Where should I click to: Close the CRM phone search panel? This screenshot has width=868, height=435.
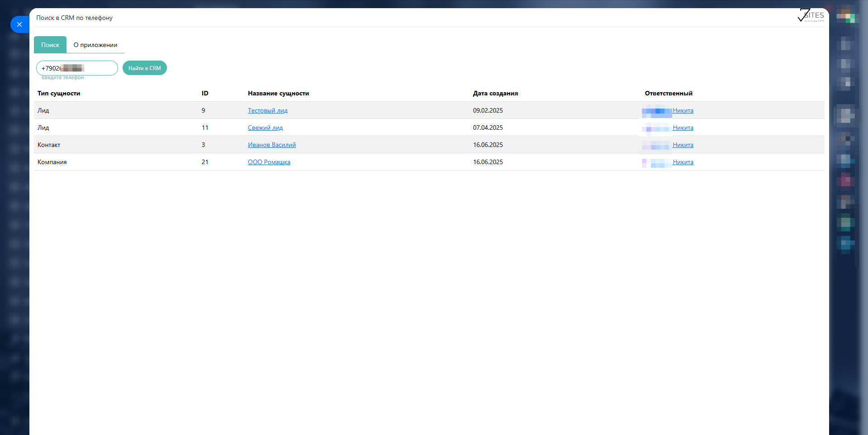point(19,24)
